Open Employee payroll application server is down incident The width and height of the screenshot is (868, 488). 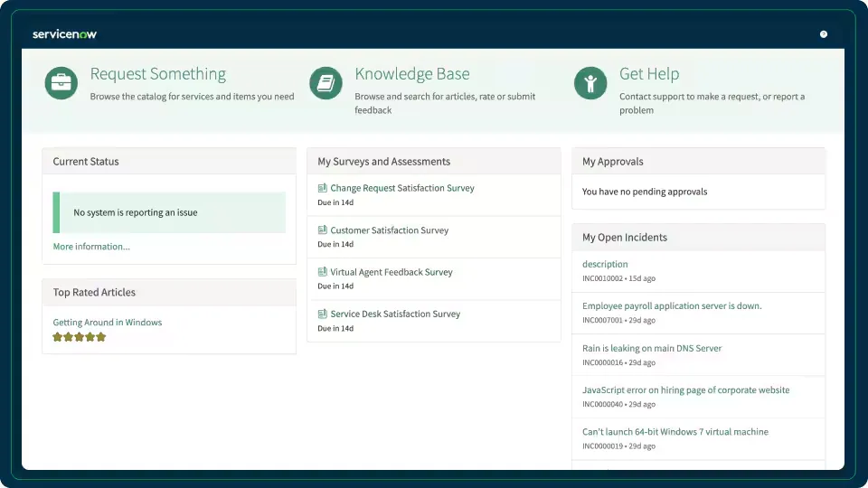tap(672, 306)
